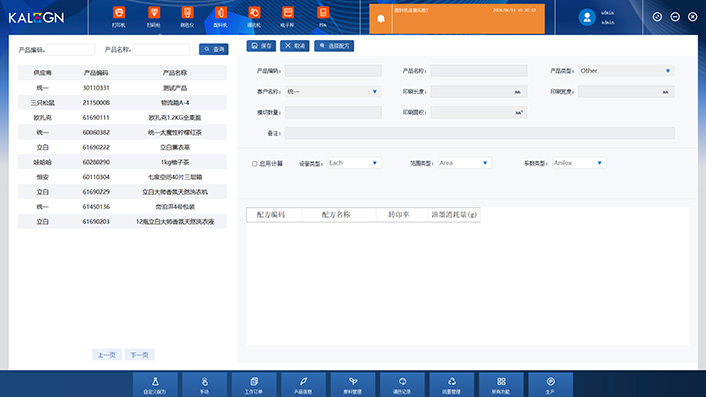Click the 选择配方 select formula button
This screenshot has height=397, width=706.
pos(334,46)
